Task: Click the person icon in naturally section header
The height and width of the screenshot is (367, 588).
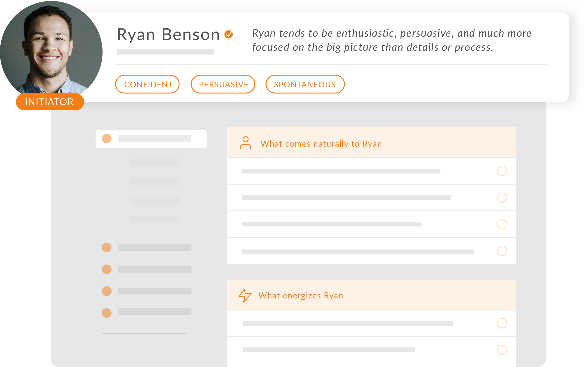Action: click(x=245, y=143)
